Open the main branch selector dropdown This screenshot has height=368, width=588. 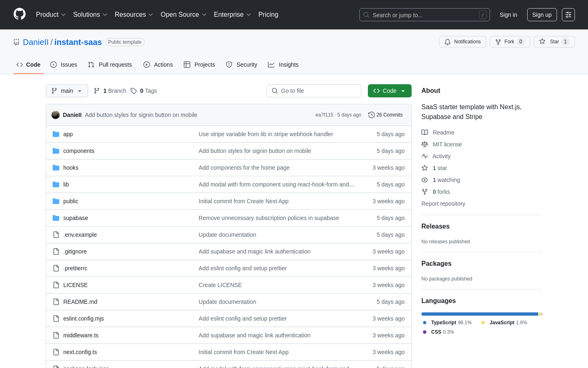pos(67,91)
